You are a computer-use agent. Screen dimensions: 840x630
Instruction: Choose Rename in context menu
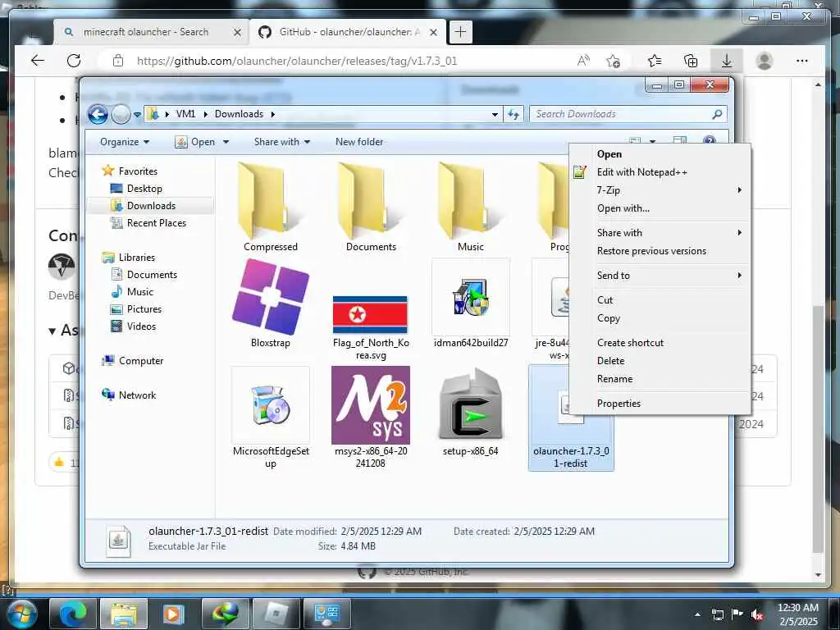click(x=660, y=379)
